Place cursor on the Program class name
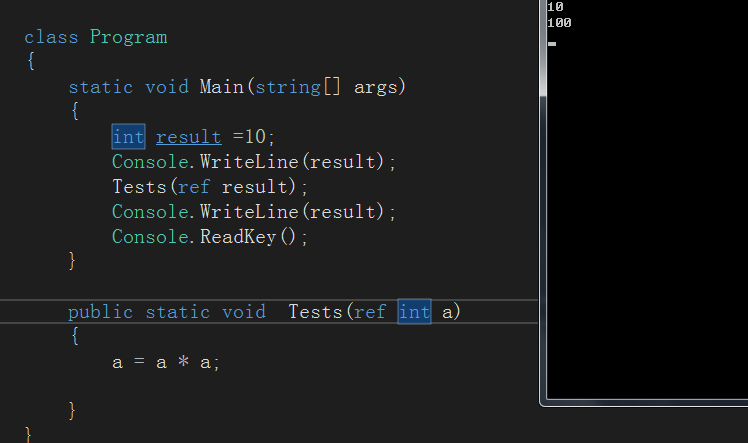 (x=128, y=38)
